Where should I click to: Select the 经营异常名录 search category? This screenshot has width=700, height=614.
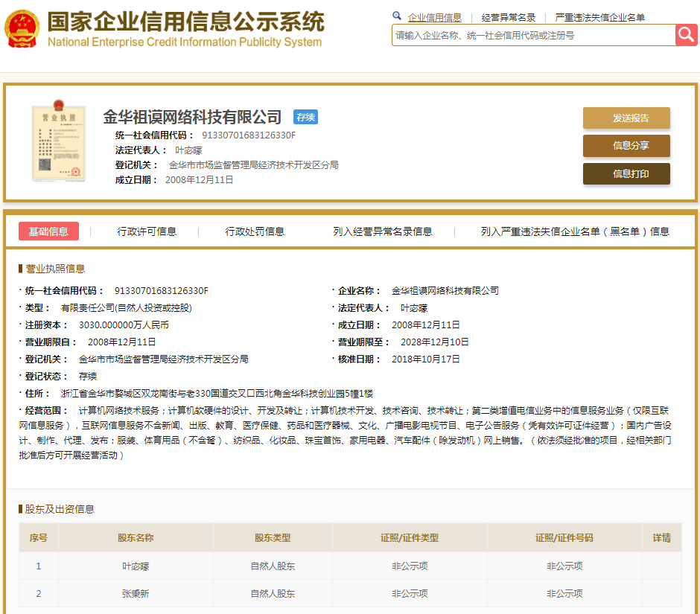(509, 17)
